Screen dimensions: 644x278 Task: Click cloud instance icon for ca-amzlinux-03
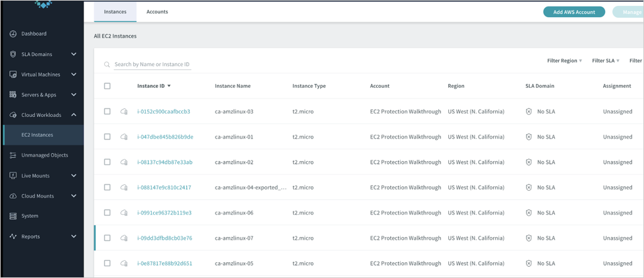point(124,112)
